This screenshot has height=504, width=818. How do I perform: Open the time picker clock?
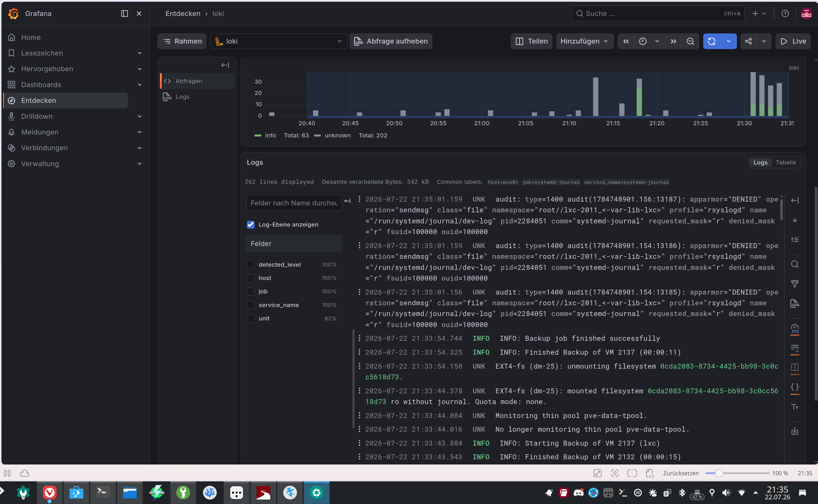coord(643,41)
